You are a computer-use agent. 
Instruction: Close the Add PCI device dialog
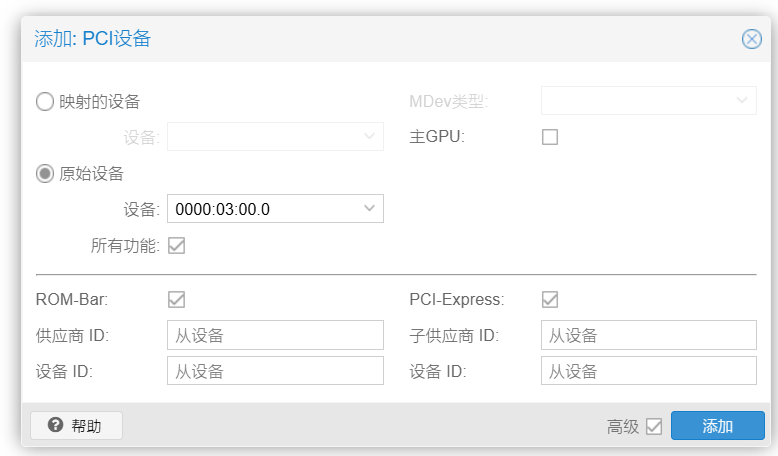click(751, 39)
